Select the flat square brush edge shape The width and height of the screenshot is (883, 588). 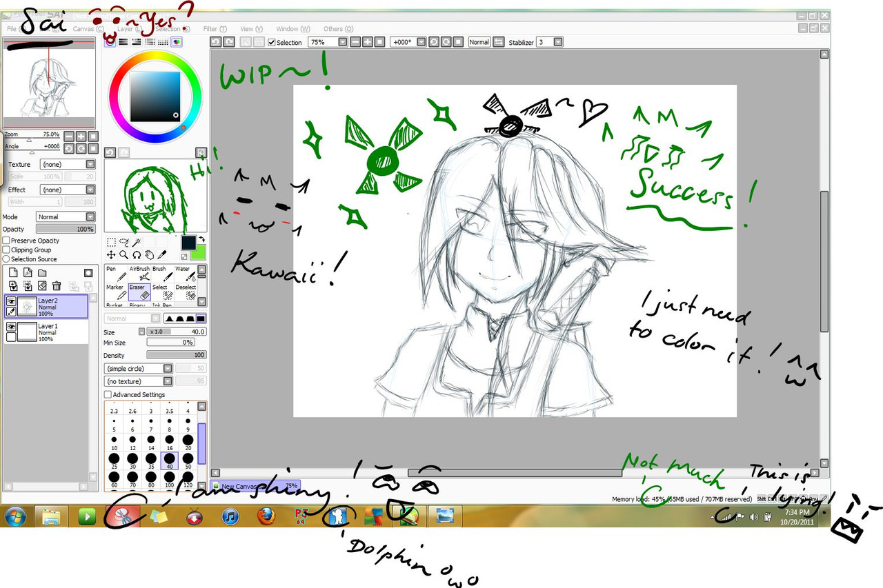200,318
